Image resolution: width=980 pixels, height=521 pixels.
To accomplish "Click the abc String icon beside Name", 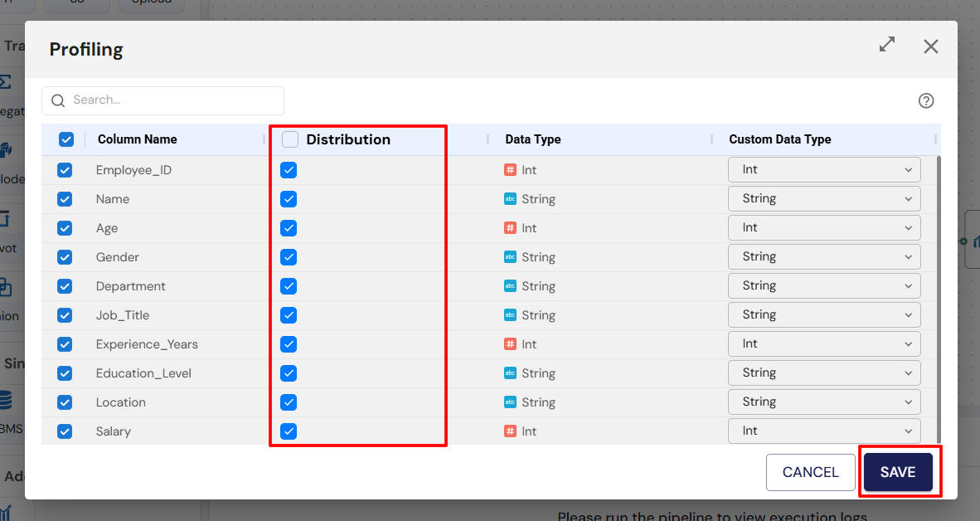I will click(x=512, y=198).
